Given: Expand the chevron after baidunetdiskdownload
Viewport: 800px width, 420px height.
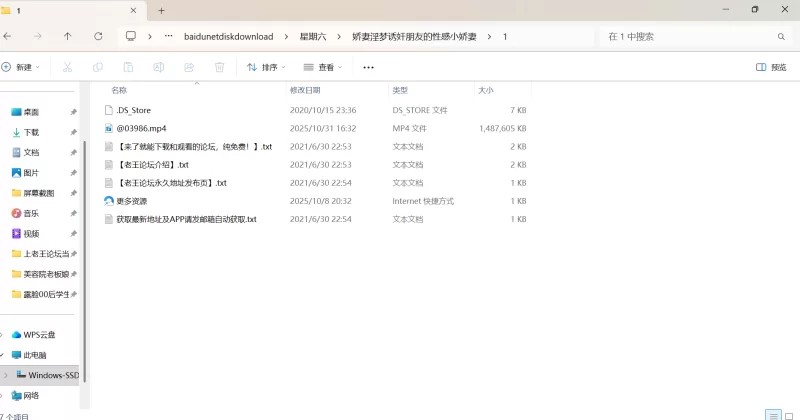Looking at the screenshot, I should 286,37.
